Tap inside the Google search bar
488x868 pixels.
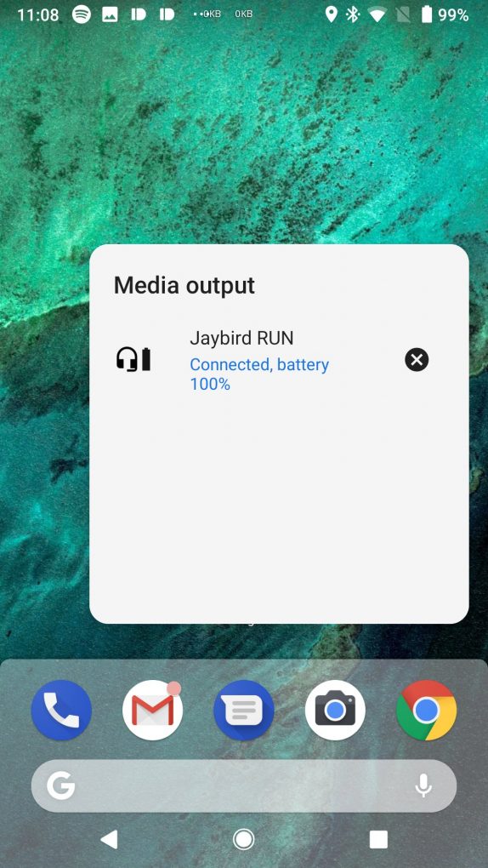click(x=244, y=786)
